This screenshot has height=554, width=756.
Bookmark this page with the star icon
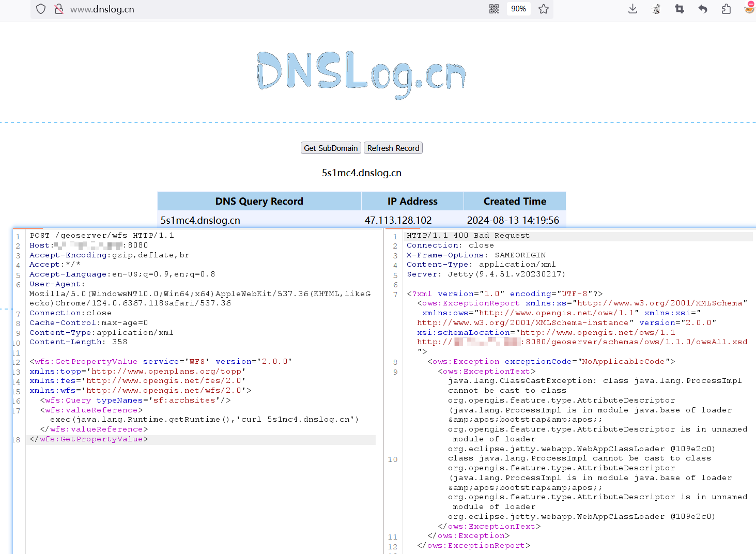[x=544, y=9]
